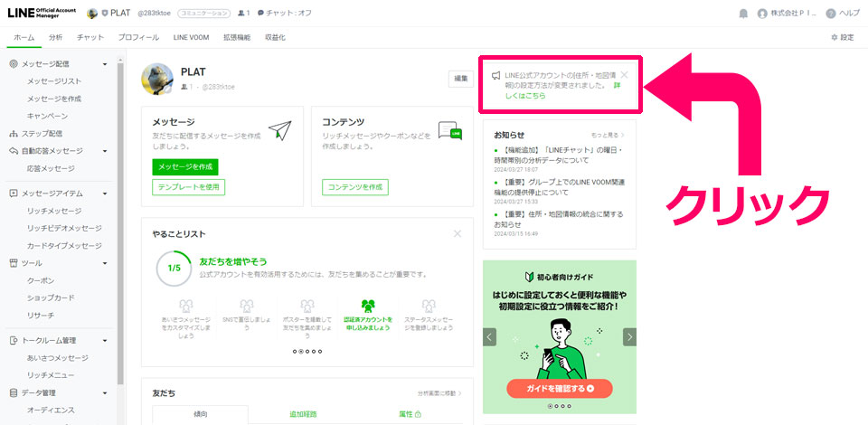The height and width of the screenshot is (425, 868).
Task: Click the megaphone announcement icon
Action: (496, 76)
